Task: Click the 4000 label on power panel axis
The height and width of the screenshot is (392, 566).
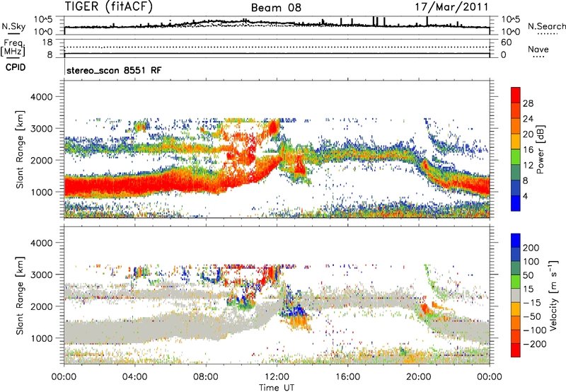Action: click(42, 97)
